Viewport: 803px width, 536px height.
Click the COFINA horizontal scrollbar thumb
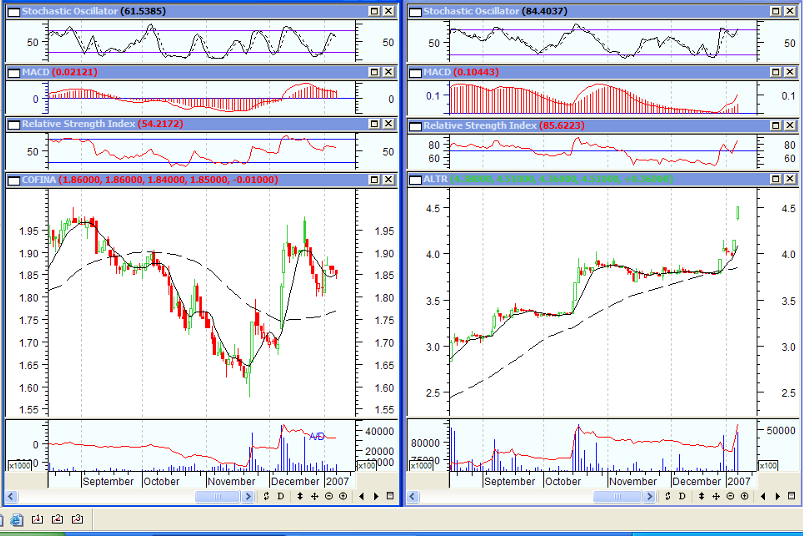[x=217, y=497]
